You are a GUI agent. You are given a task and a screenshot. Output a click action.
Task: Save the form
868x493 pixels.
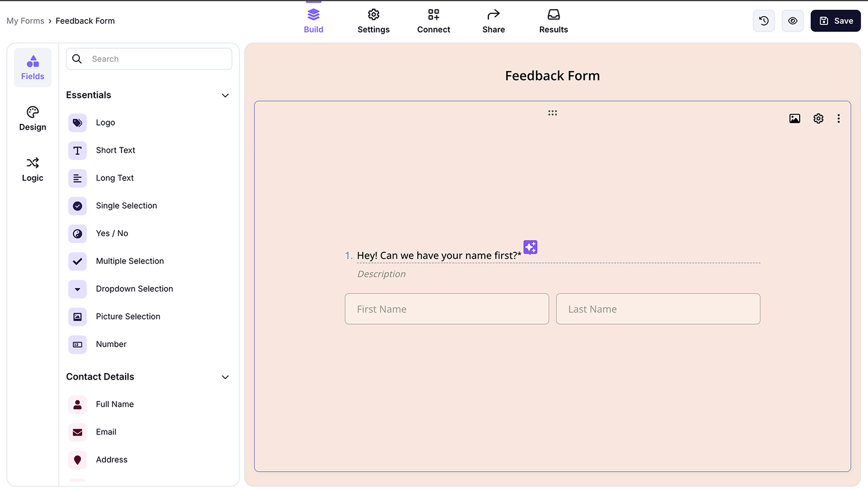(x=835, y=20)
